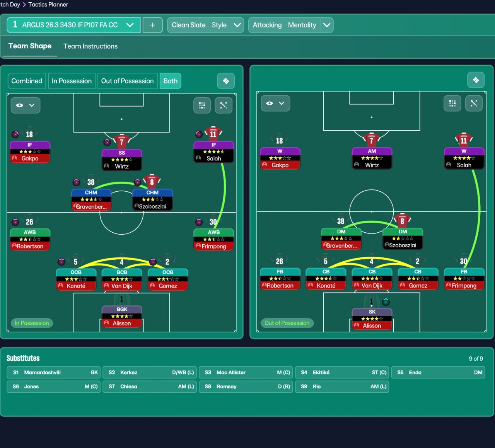Image resolution: width=495 pixels, height=448 pixels.
Task: Click Szoboszlai CHM card on left pitch
Action: tap(152, 200)
